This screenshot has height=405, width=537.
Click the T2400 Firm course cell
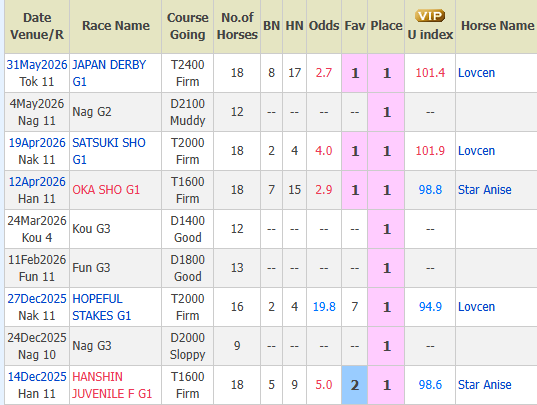[x=188, y=73]
